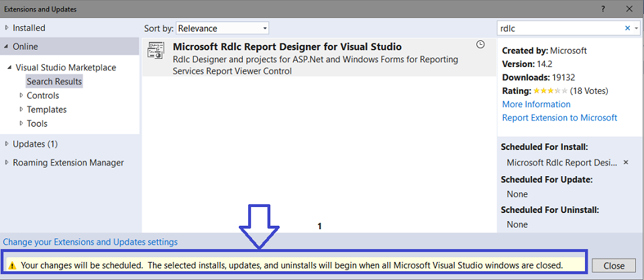Select the Visual Studio Marketplace label
This screenshot has height=280, width=644.
point(66,68)
